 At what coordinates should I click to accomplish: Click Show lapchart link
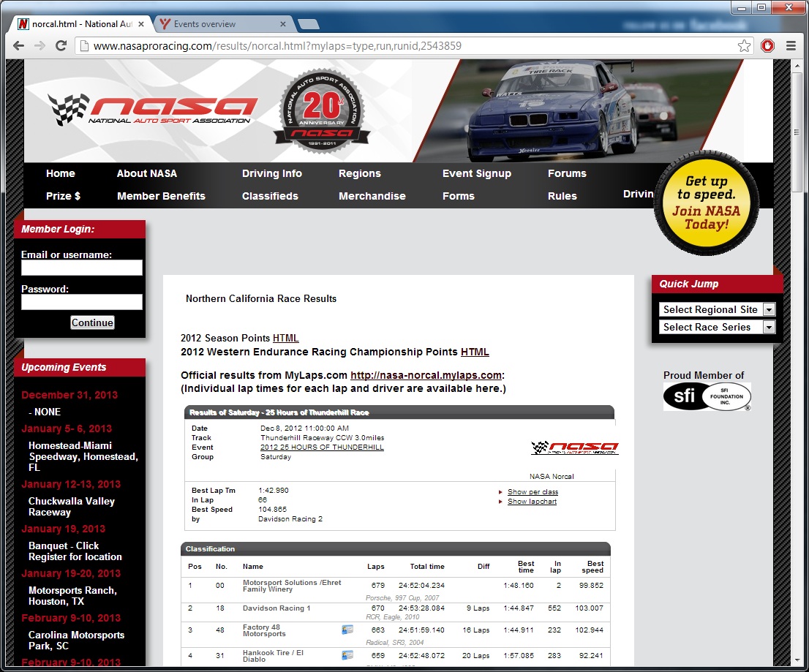point(532,502)
